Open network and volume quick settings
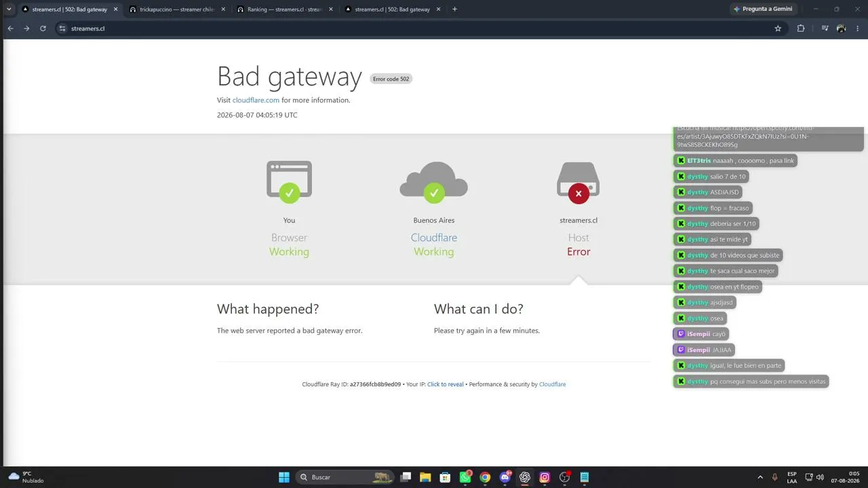868x488 pixels. tap(814, 477)
